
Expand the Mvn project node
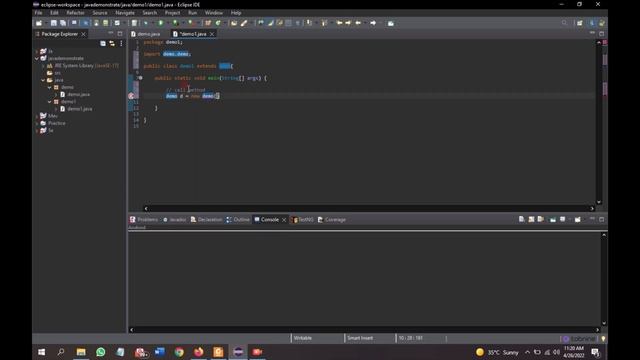[x=37, y=116]
